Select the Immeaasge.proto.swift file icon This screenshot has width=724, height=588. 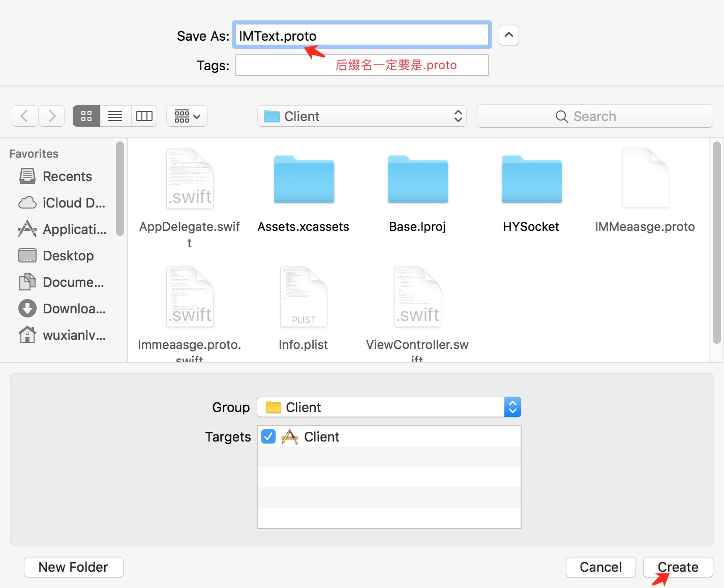coord(190,296)
